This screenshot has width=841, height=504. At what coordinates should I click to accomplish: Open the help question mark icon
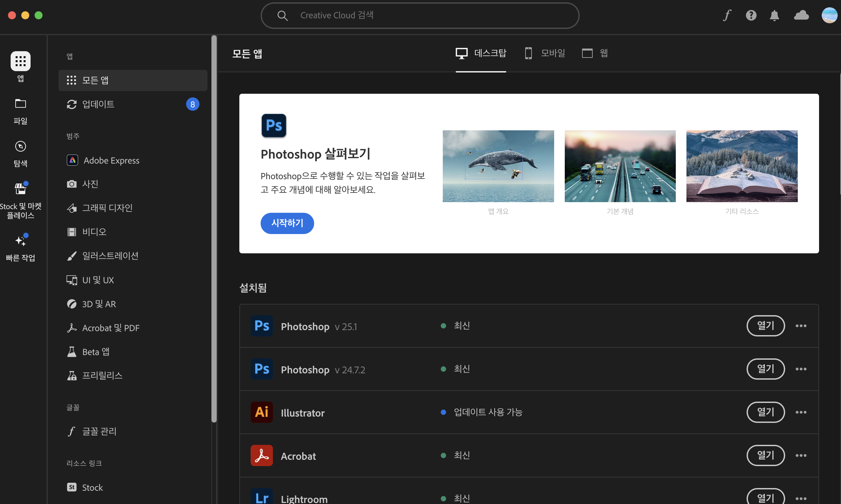(751, 15)
